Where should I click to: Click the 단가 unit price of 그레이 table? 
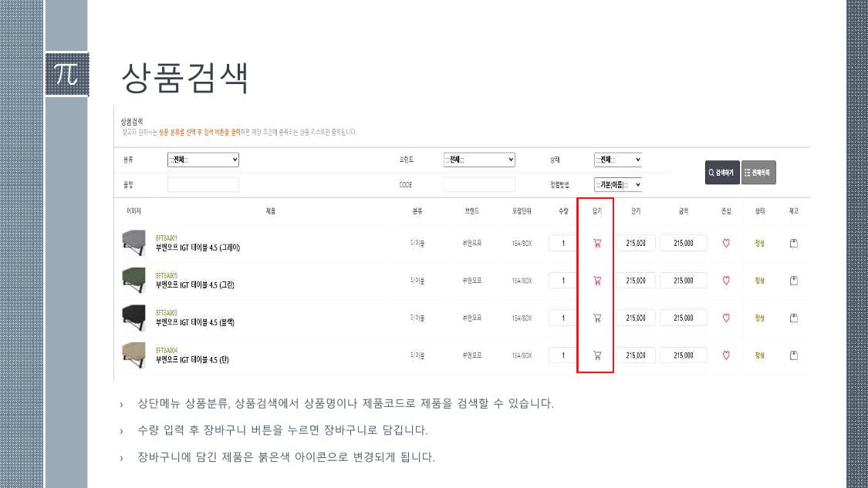click(636, 243)
